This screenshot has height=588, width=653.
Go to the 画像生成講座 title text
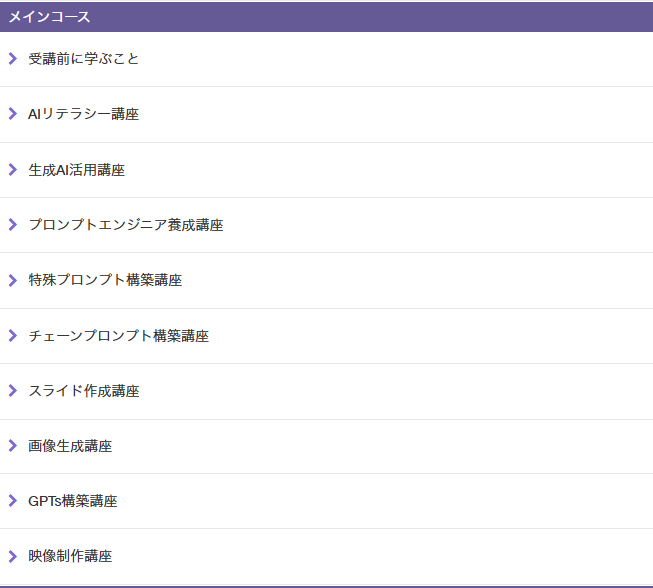pyautogui.click(x=70, y=446)
